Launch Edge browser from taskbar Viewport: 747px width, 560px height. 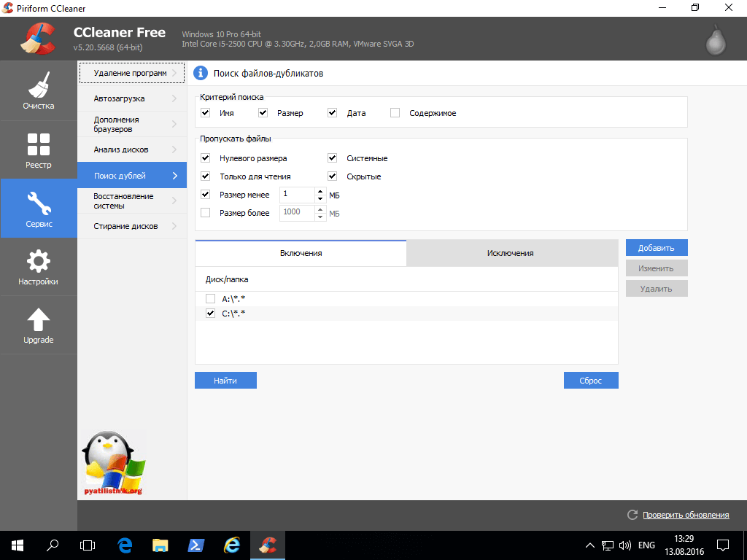(124, 545)
